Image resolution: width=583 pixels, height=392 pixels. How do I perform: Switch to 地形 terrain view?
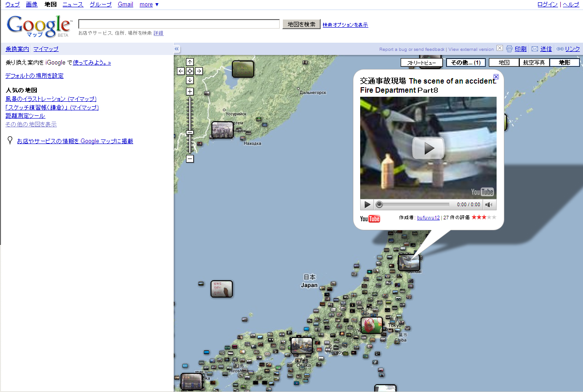click(564, 63)
